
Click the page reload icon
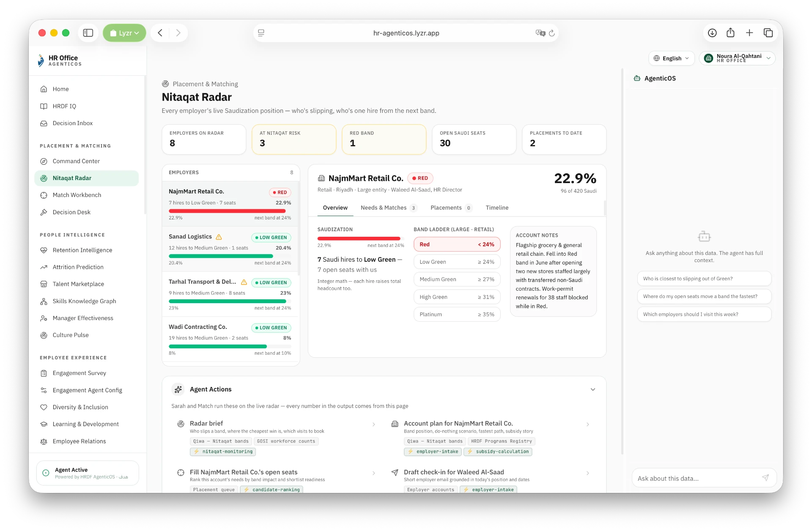point(551,33)
